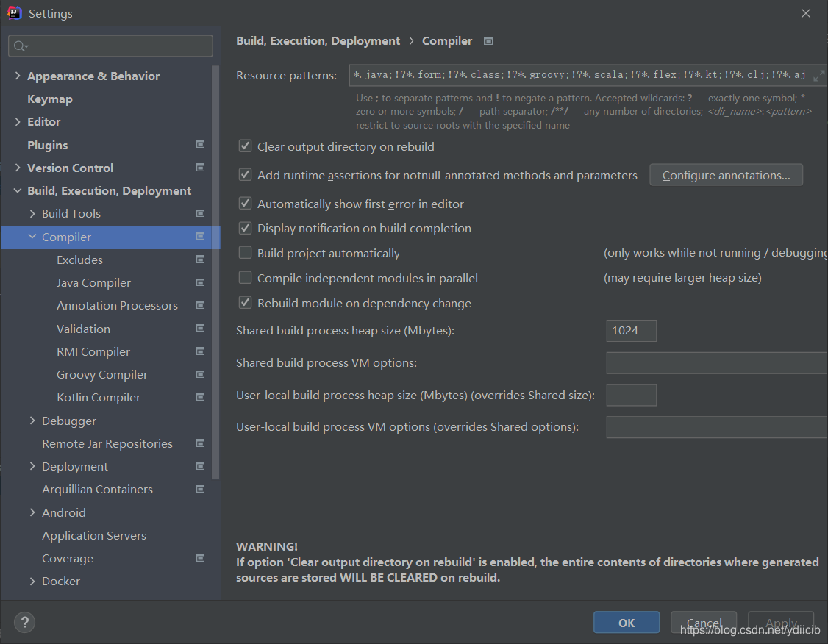Expand the Android node
Viewport: 828px width, 644px height.
click(x=32, y=512)
